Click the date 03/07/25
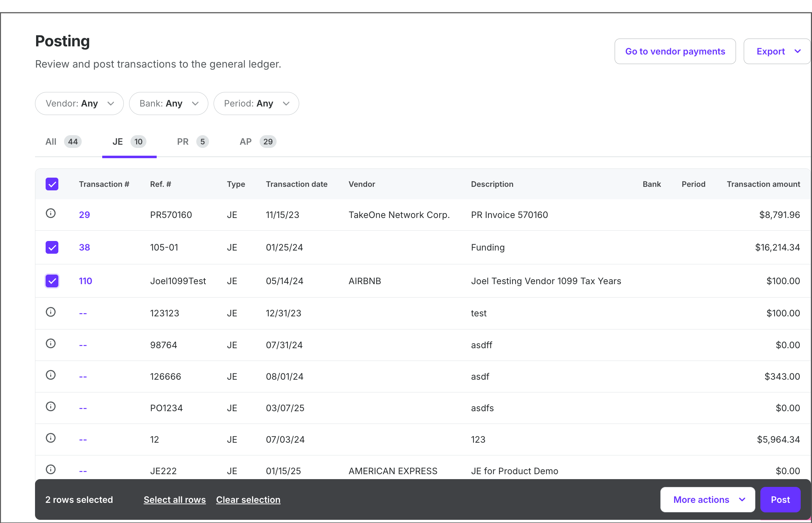The width and height of the screenshot is (812, 523). [285, 408]
